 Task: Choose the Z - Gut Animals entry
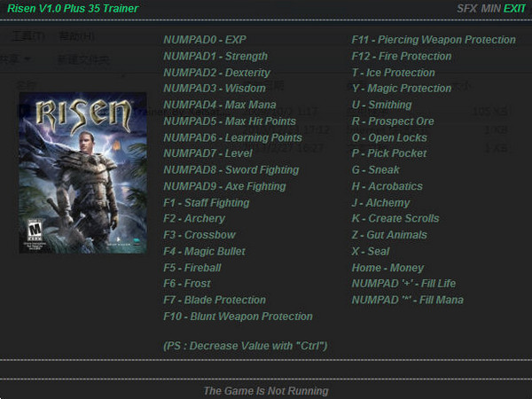pos(389,235)
